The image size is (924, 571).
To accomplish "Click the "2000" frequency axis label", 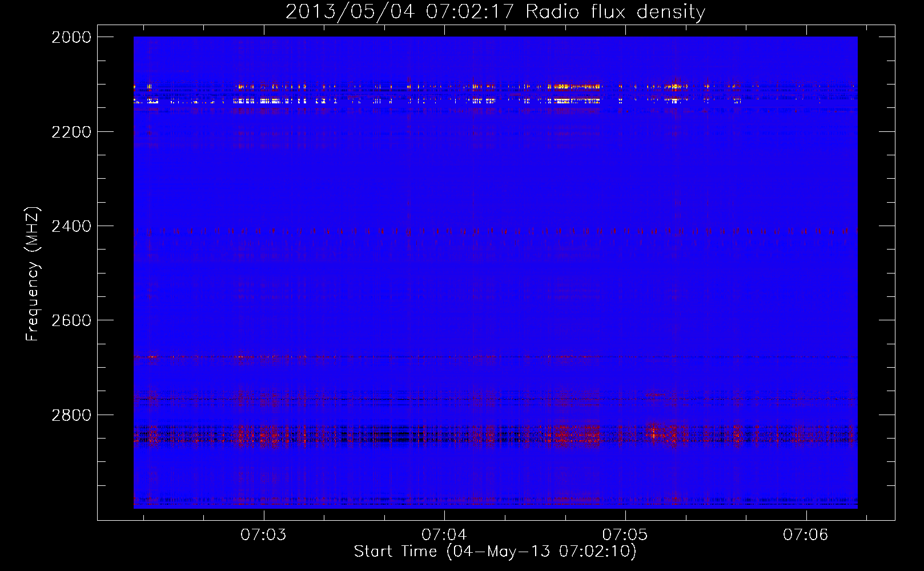I will point(71,37).
